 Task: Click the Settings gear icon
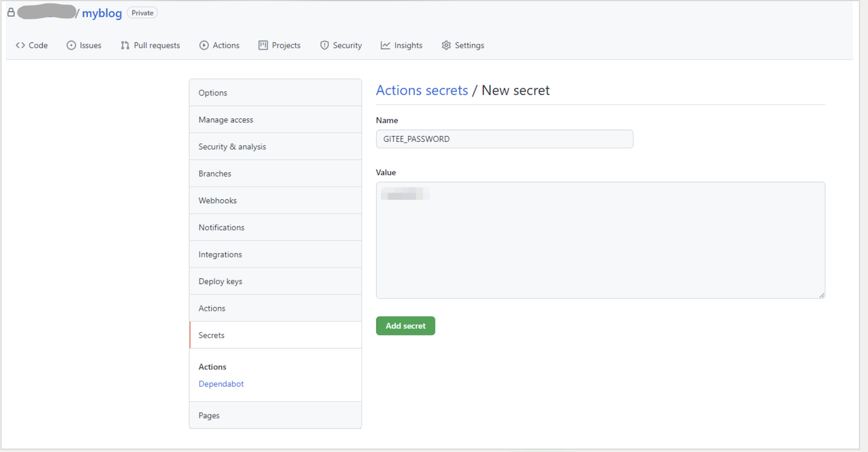pyautogui.click(x=446, y=46)
